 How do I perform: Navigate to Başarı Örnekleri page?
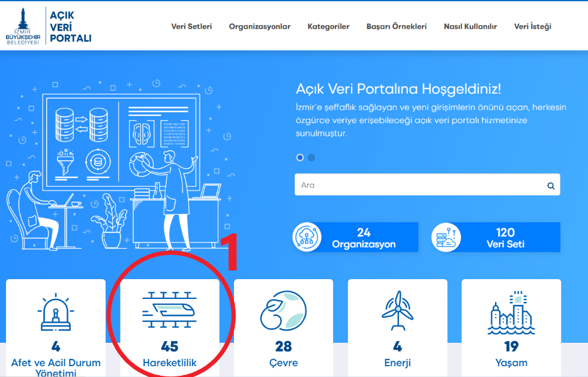396,26
